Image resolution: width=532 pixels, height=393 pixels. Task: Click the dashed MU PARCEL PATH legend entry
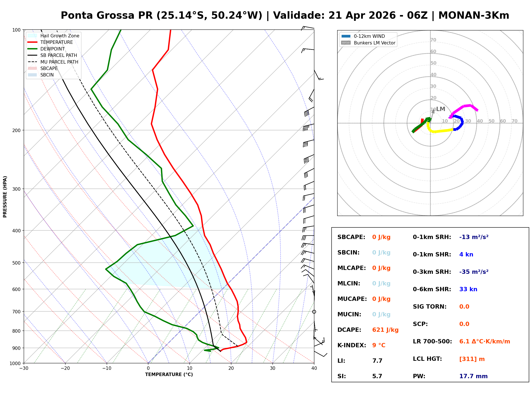point(32,62)
